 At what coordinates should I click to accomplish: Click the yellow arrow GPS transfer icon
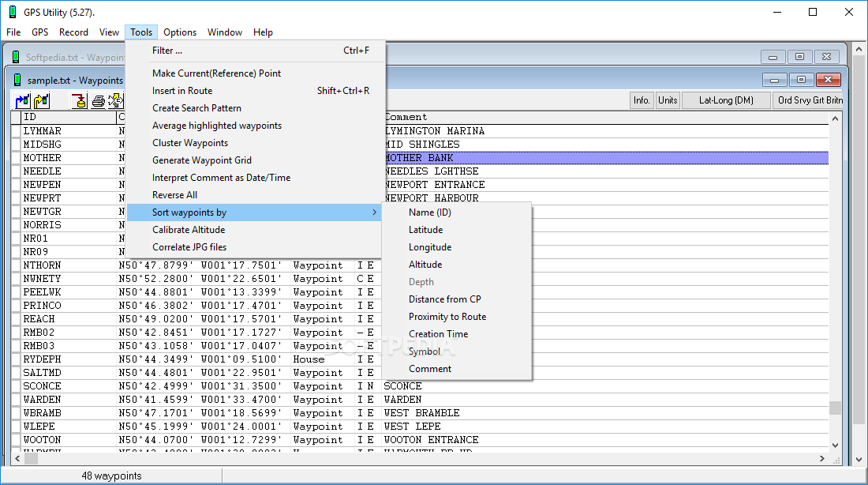click(x=42, y=101)
